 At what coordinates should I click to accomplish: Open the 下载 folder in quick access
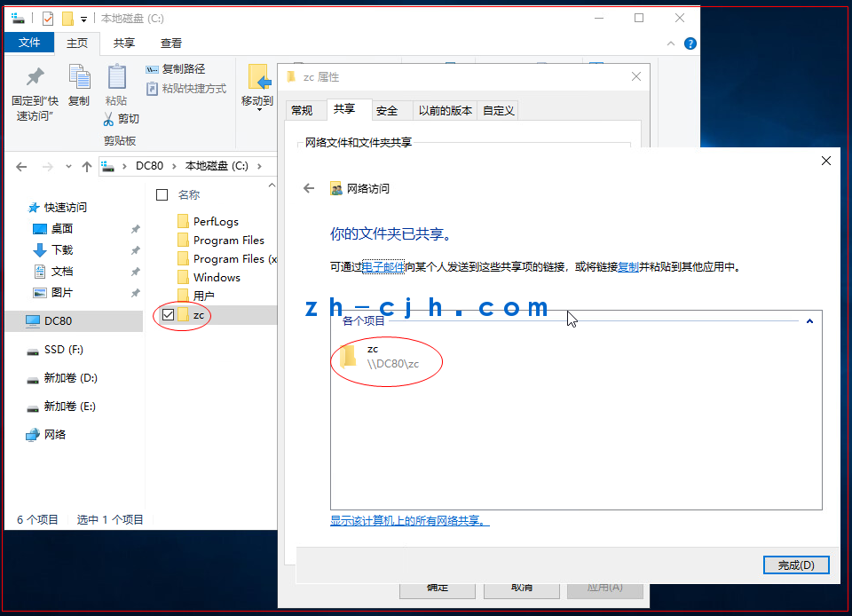click(x=40, y=250)
